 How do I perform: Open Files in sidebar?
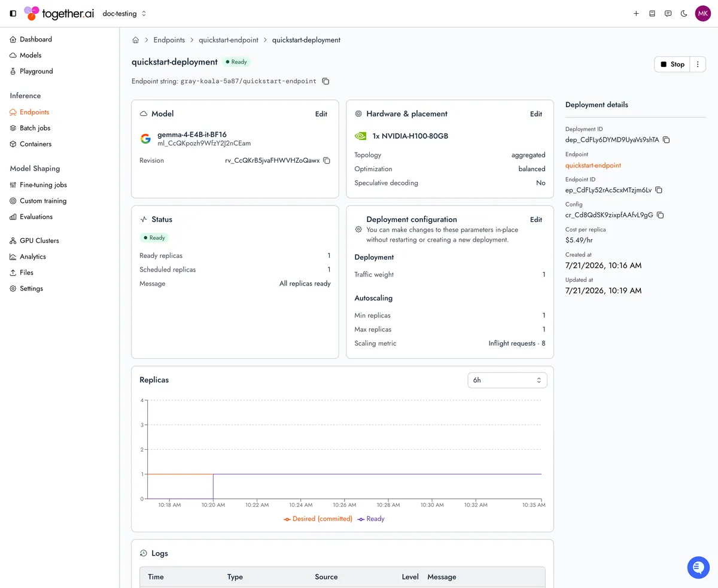click(26, 272)
